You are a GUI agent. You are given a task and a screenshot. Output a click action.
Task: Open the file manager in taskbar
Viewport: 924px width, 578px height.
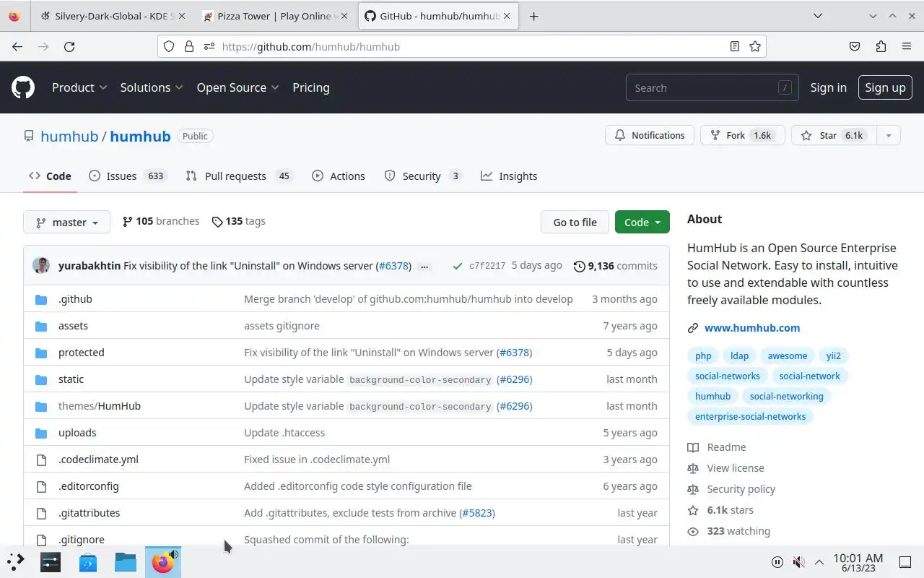(x=125, y=562)
